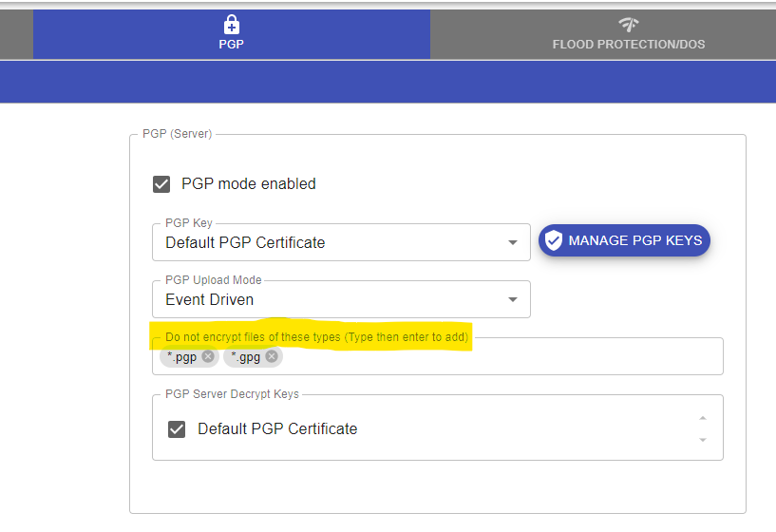The image size is (776, 532).
Task: Click the up arrow in the Decrypt Keys list
Action: tap(702, 418)
